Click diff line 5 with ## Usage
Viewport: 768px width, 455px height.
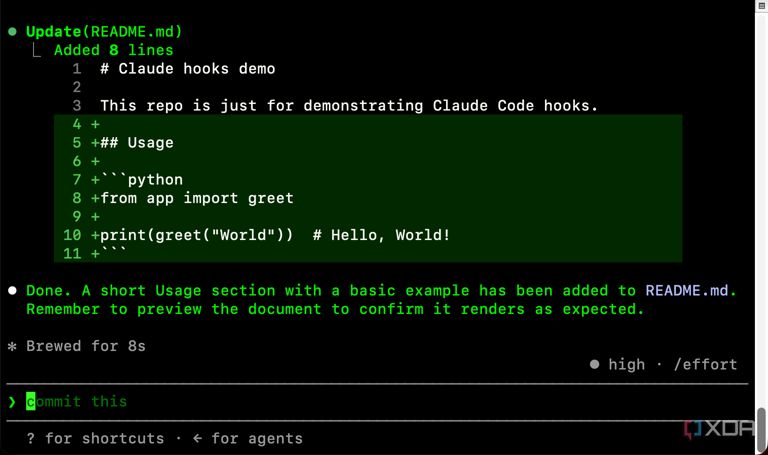[x=368, y=143]
